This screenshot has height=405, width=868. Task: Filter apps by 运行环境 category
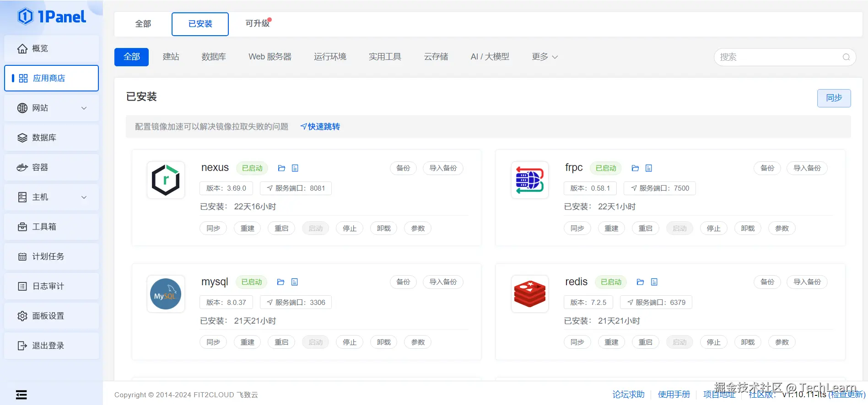tap(330, 57)
